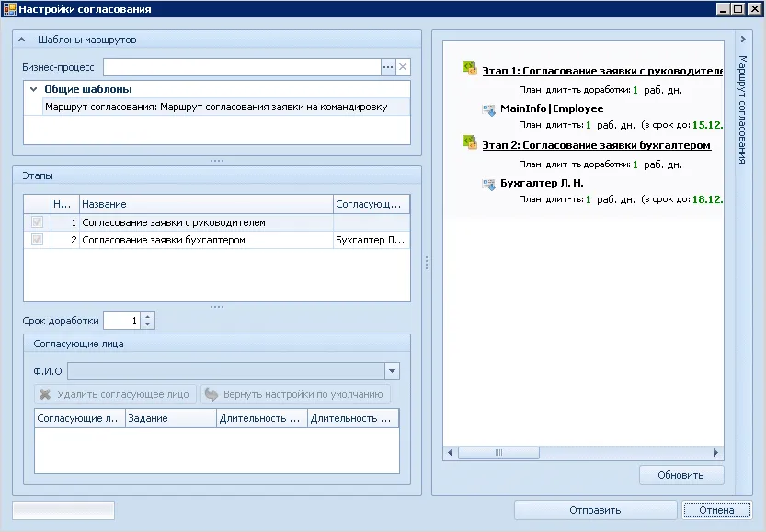The image size is (766, 532).
Task: Click the Отмена button
Action: tap(716, 510)
